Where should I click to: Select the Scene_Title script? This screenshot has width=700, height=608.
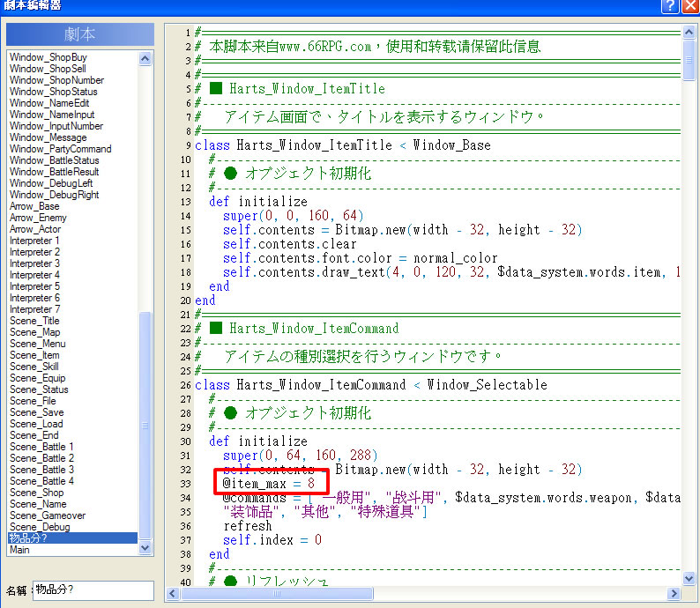(34, 321)
